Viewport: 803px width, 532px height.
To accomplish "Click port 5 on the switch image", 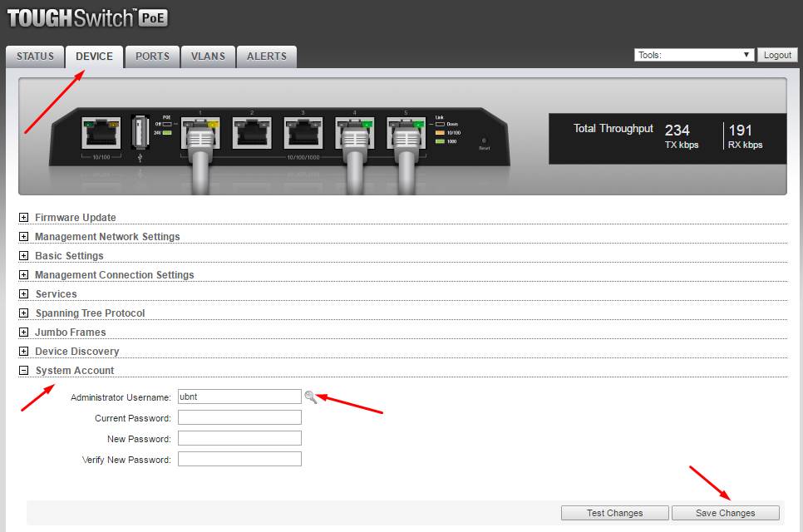I will coord(406,132).
